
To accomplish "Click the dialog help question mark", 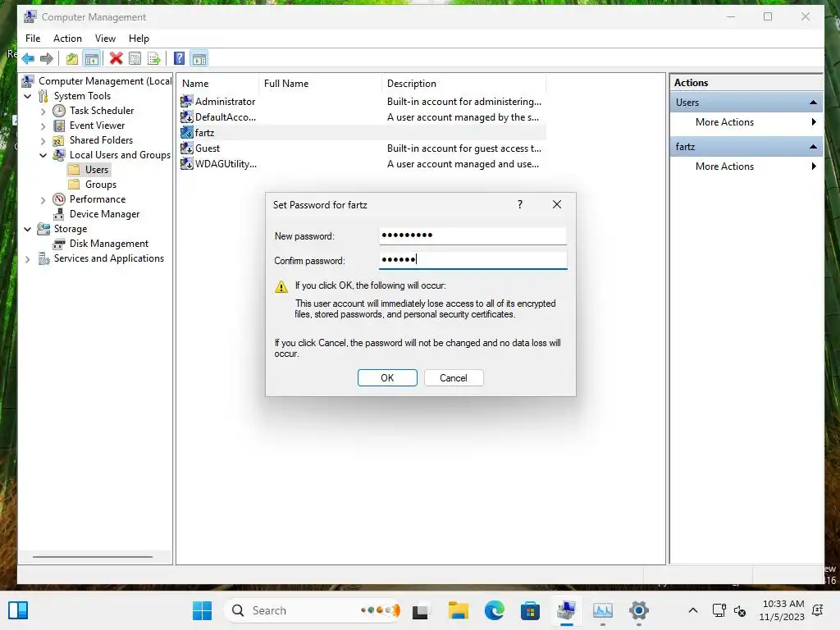I will [x=519, y=204].
